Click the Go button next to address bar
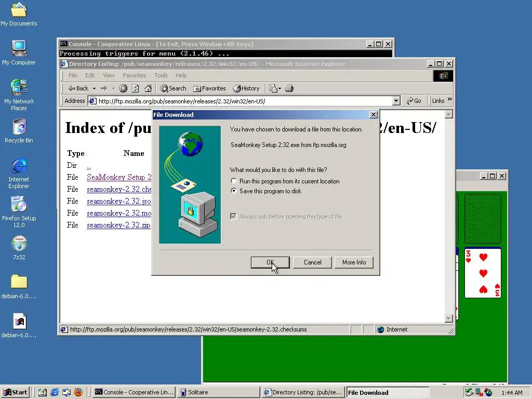 click(414, 101)
